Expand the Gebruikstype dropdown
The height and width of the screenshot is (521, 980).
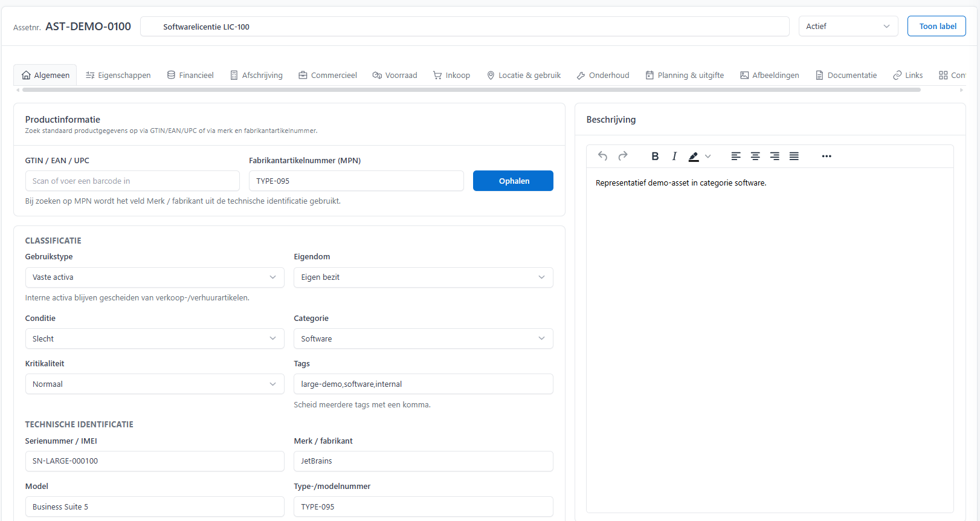coord(155,277)
